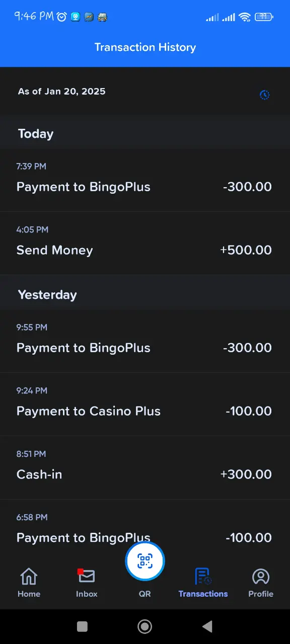Screen dimensions: 290x644
Task: Open Send Money +500.00 transaction
Action: coord(145,244)
